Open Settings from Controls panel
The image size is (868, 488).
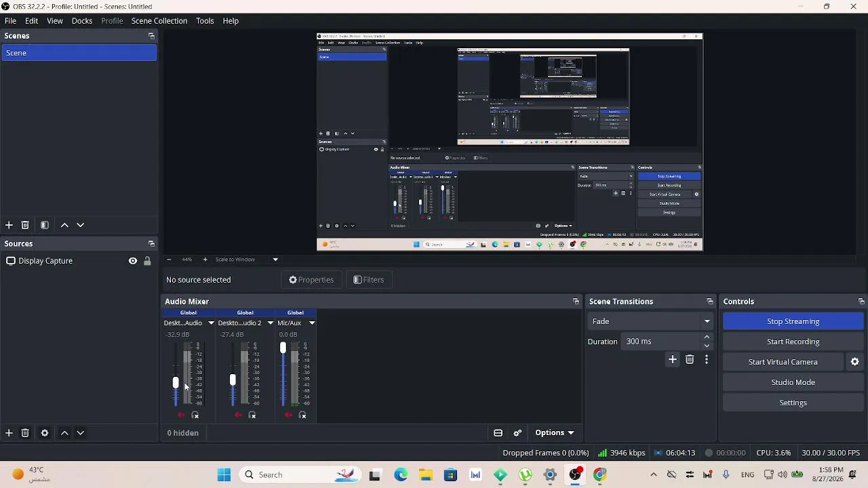pos(793,403)
